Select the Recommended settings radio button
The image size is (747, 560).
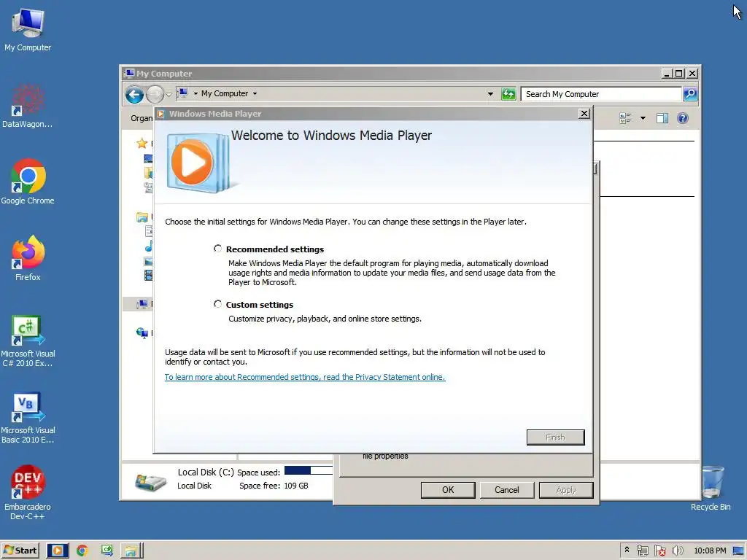[x=217, y=249]
